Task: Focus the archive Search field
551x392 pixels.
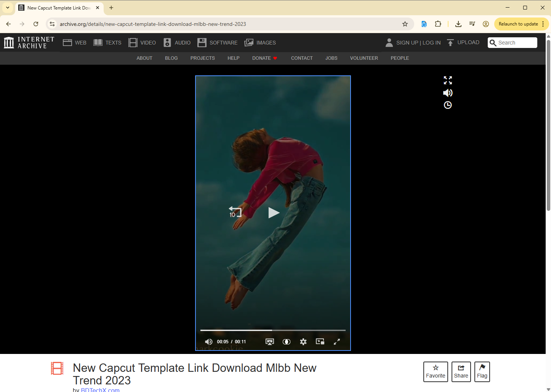Action: click(x=513, y=43)
